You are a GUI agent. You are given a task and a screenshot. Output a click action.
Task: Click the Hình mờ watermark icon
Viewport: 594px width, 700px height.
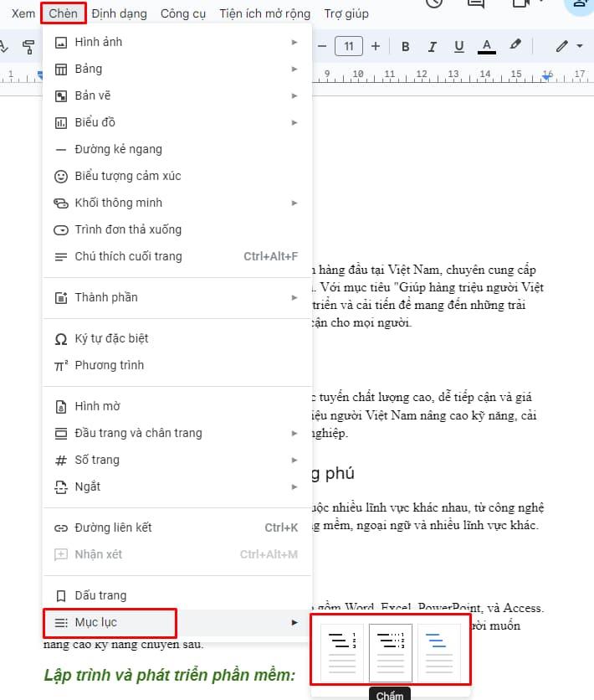pyautogui.click(x=60, y=407)
